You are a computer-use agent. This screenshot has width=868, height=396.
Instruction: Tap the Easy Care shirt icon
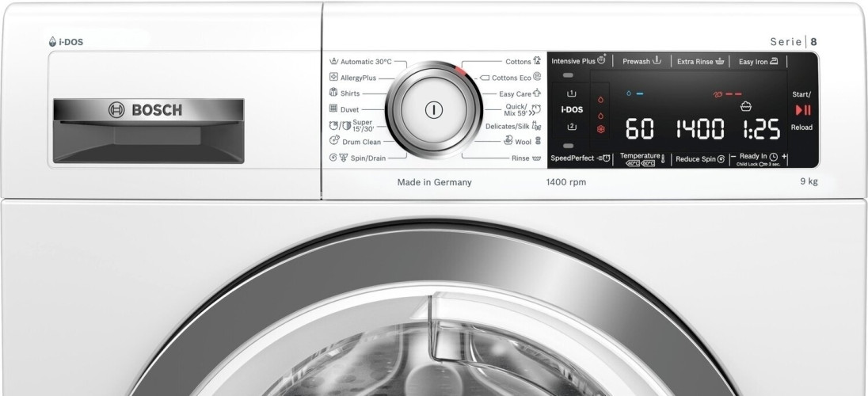[x=537, y=93]
